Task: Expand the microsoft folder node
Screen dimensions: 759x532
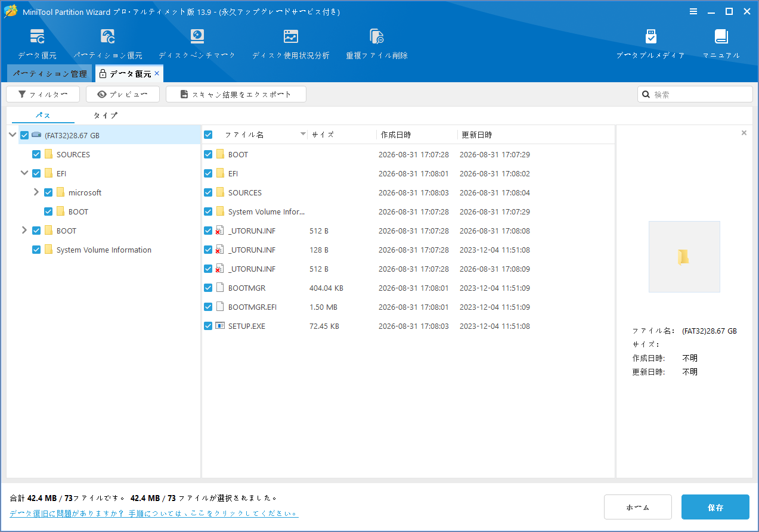Action: pyautogui.click(x=36, y=192)
